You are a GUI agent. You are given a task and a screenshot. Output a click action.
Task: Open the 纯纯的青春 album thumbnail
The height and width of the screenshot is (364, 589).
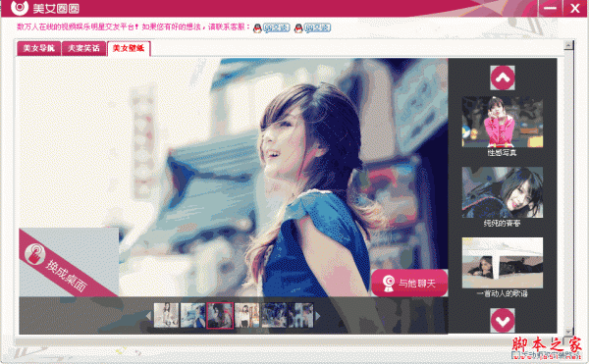503,192
